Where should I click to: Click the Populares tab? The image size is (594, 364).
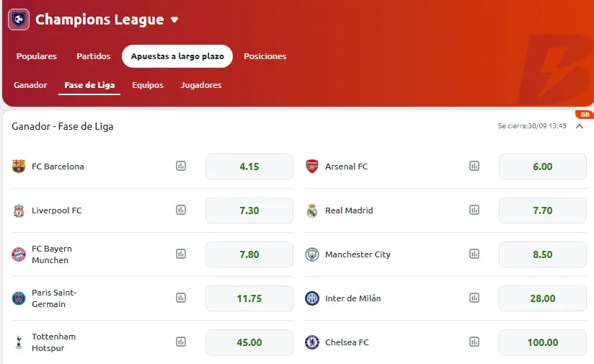coord(37,56)
